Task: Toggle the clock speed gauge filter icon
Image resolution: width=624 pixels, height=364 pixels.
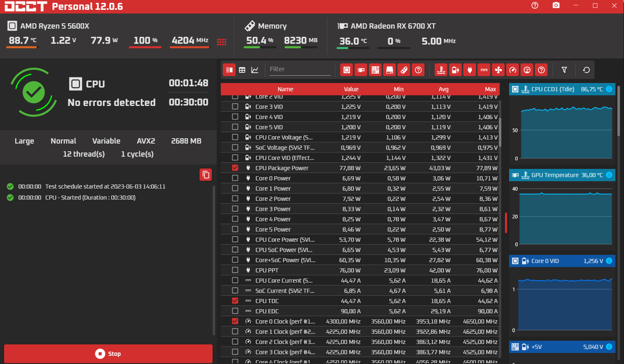Action: [513, 70]
